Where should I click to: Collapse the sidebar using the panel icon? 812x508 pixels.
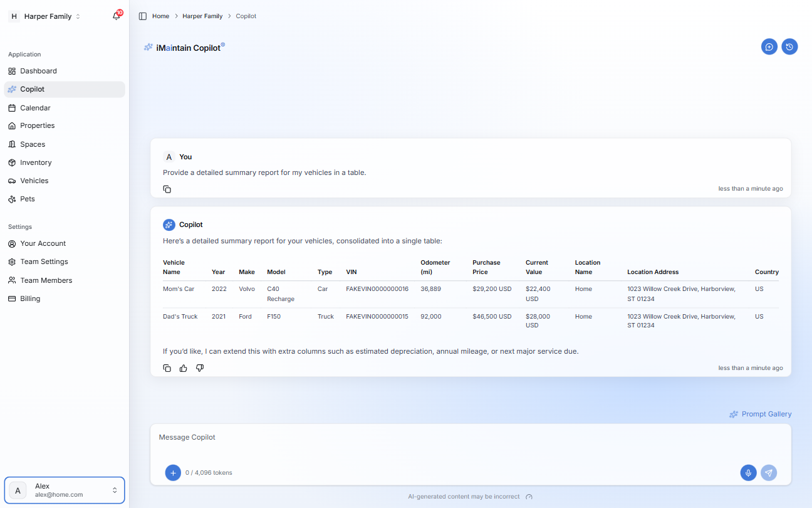pos(142,16)
